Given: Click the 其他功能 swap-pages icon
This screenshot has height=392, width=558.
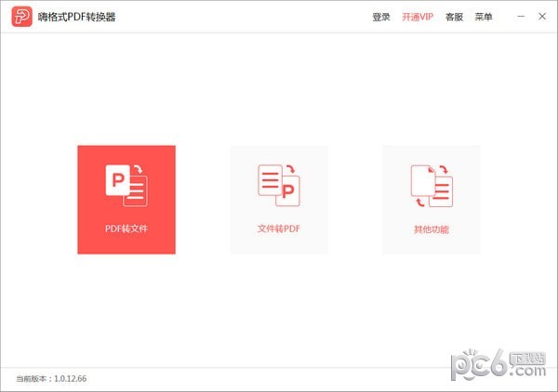Looking at the screenshot, I should coord(432,184).
